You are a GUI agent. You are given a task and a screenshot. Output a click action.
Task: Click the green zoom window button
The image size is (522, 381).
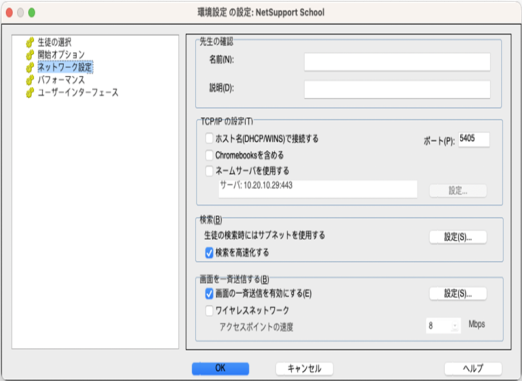[32, 13]
